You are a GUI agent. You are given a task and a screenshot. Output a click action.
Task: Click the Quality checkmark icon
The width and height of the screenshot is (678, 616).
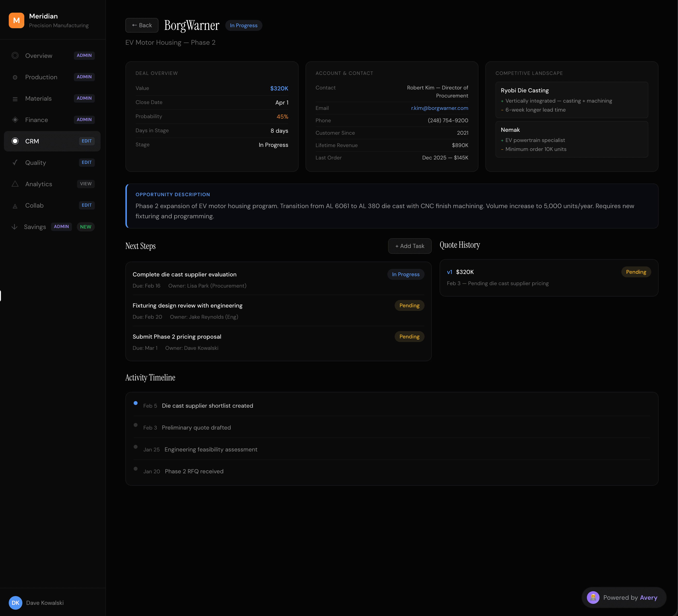[15, 162]
